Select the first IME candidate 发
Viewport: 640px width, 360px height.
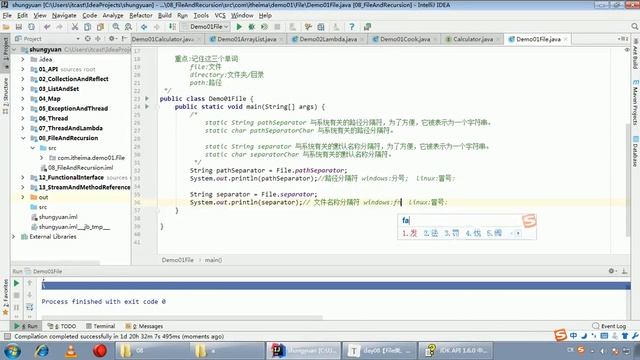tap(410, 233)
